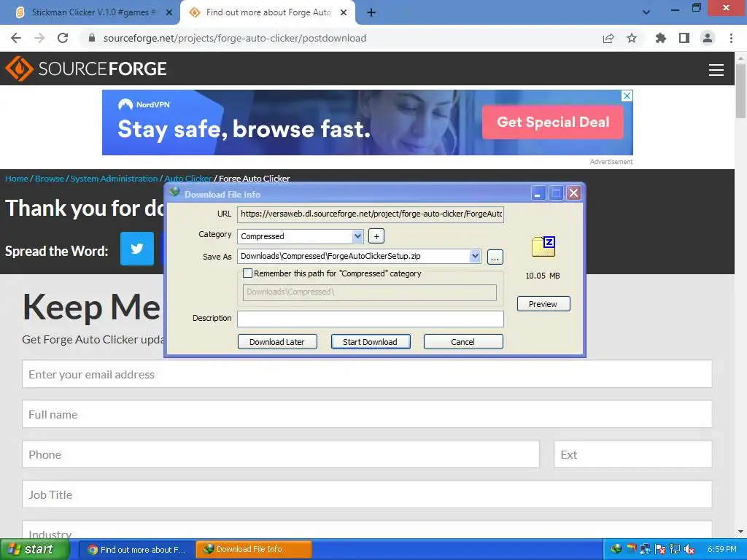Bookmark this page with the star
Viewport: 747px width, 560px height.
click(632, 38)
